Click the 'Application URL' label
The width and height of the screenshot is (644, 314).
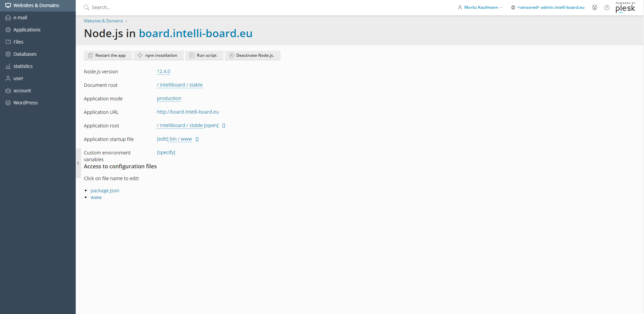pos(101,112)
